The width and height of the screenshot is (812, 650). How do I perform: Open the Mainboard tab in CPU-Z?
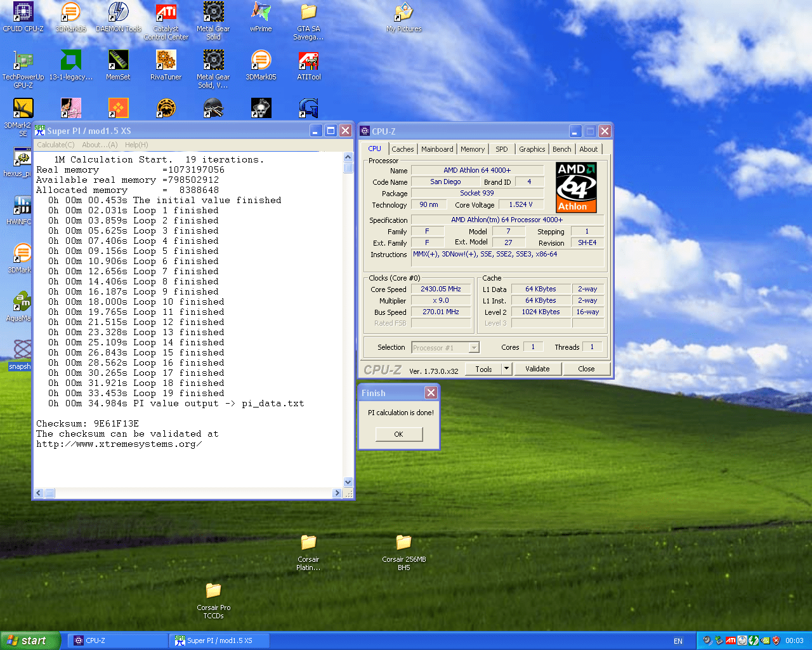point(437,149)
